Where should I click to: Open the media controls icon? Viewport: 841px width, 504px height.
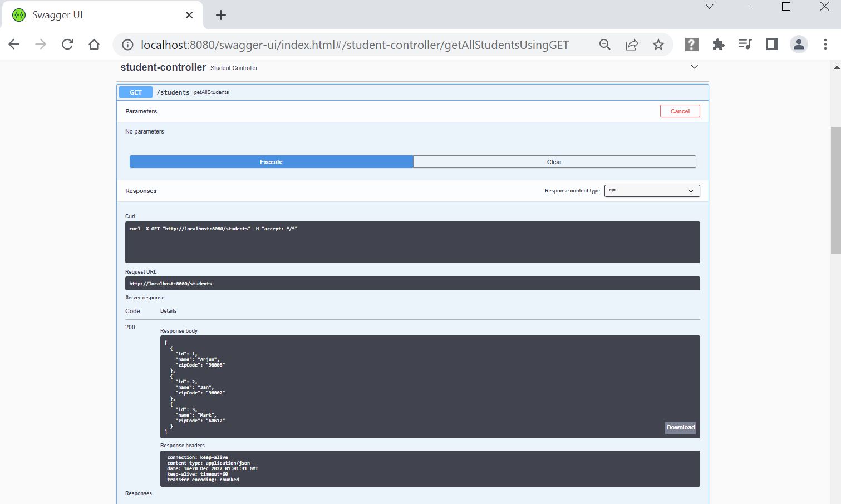click(745, 45)
